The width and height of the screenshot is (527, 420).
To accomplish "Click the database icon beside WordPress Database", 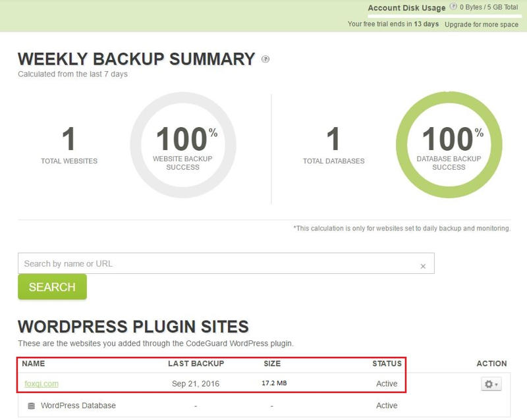I will (x=31, y=406).
